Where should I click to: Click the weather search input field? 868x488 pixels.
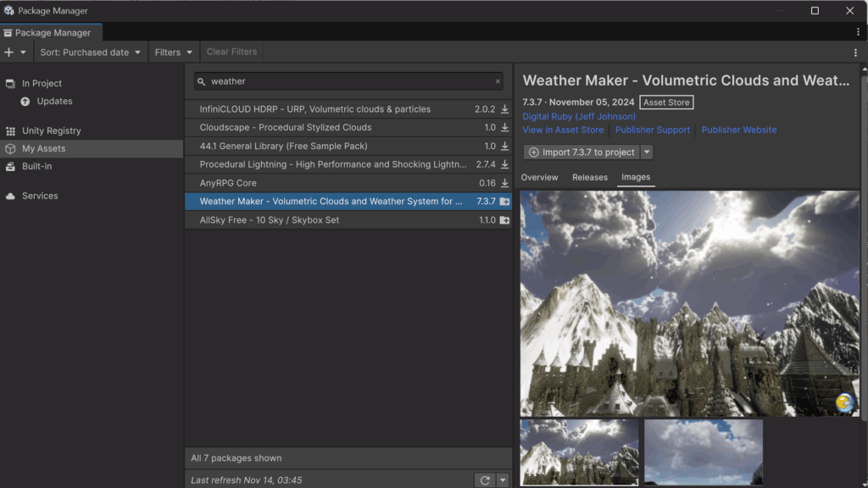[x=348, y=82]
